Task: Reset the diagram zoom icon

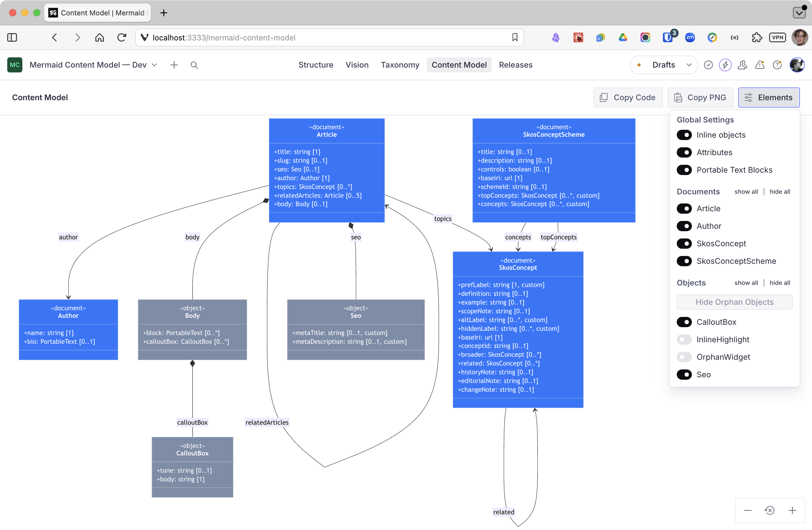Action: click(x=770, y=510)
